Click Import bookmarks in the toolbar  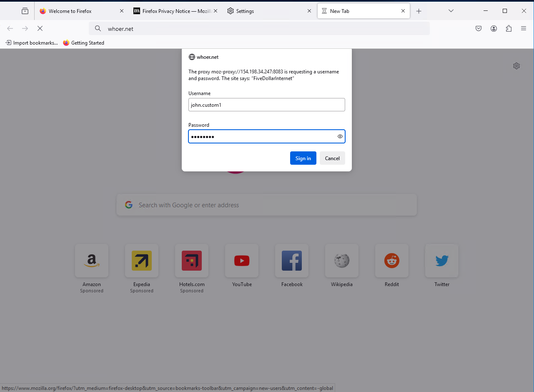(31, 43)
